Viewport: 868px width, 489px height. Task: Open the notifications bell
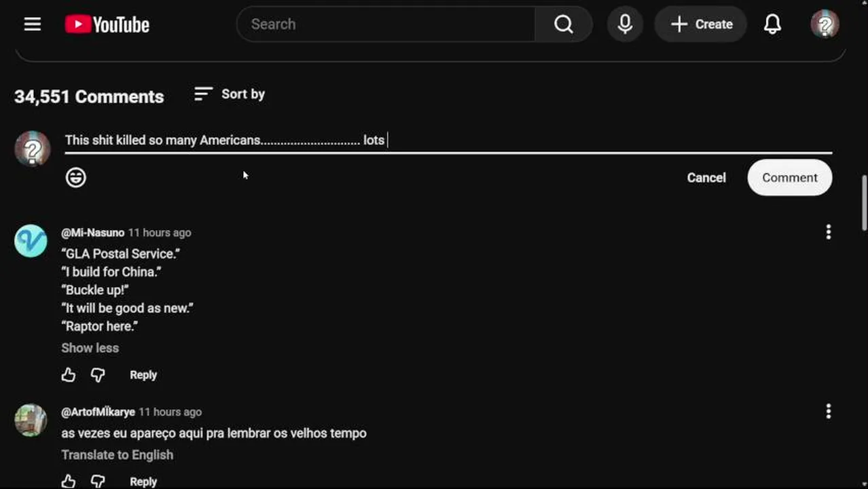coord(772,24)
